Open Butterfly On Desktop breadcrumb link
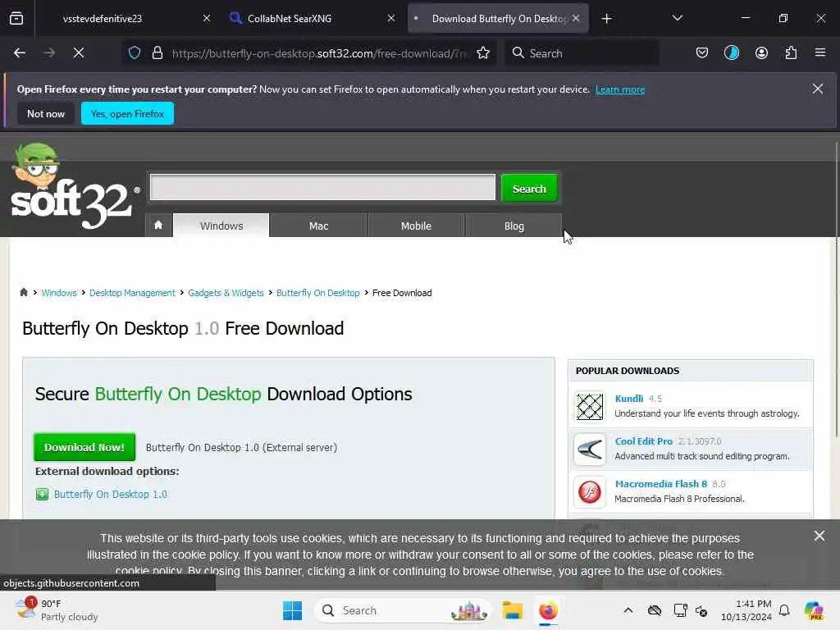Screen dimensions: 840x630 tap(317, 293)
